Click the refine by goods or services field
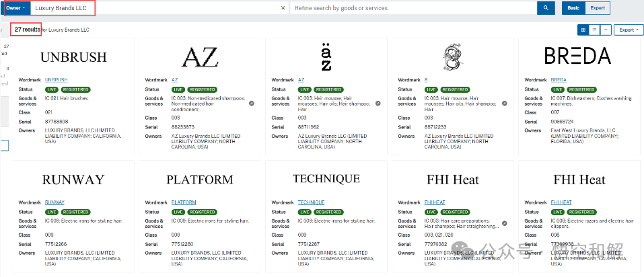This screenshot has width=644, height=277. coord(412,8)
